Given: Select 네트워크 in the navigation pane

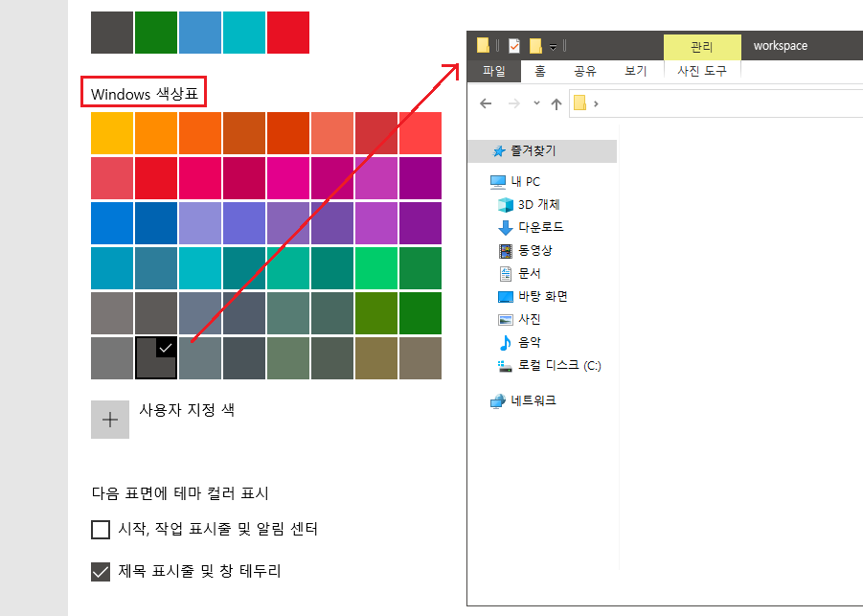Looking at the screenshot, I should (534, 400).
